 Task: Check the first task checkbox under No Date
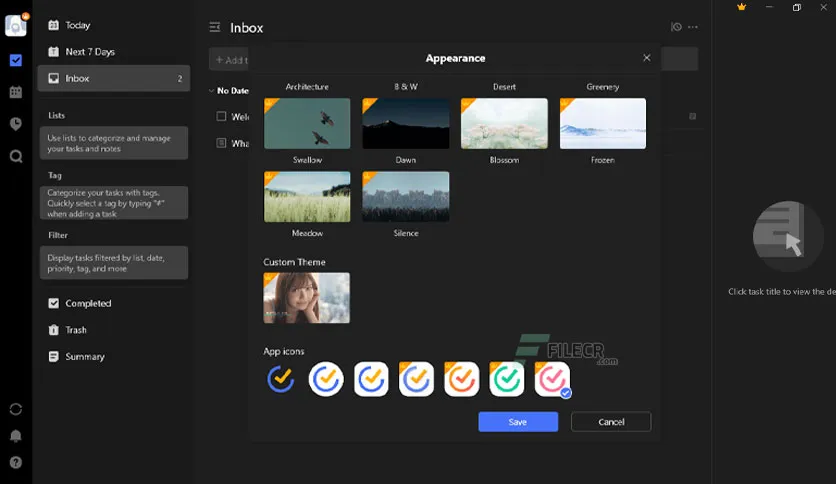(222, 117)
